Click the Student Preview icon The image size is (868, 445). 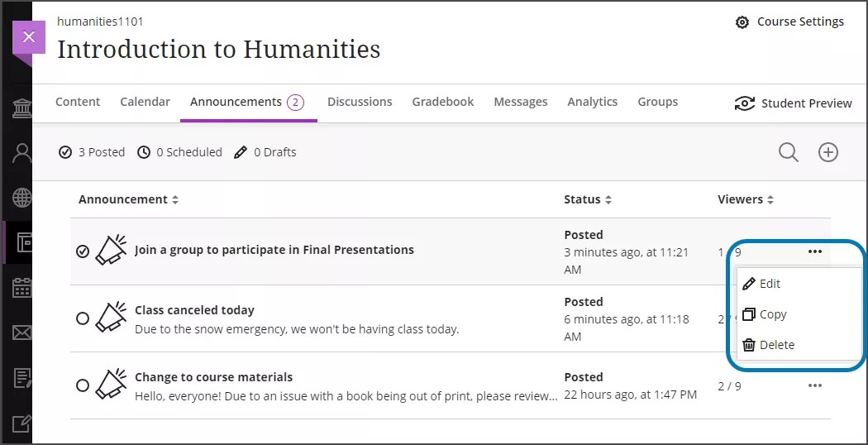745,103
